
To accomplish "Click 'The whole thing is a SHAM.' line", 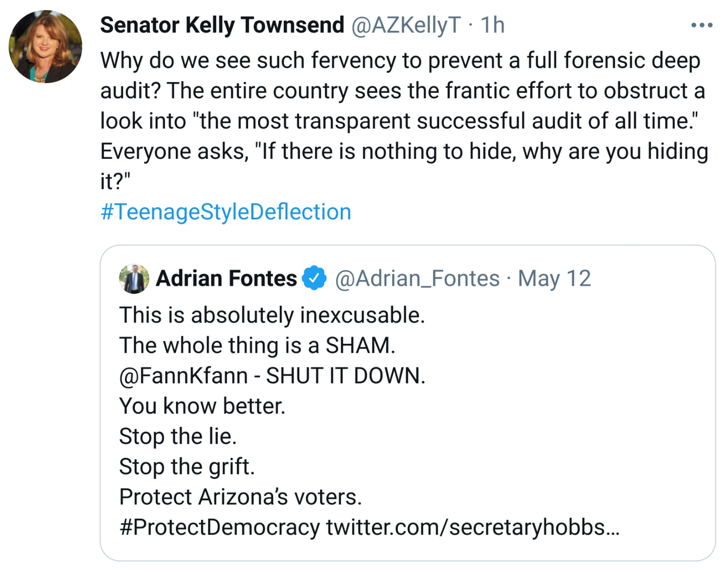I will [x=257, y=346].
